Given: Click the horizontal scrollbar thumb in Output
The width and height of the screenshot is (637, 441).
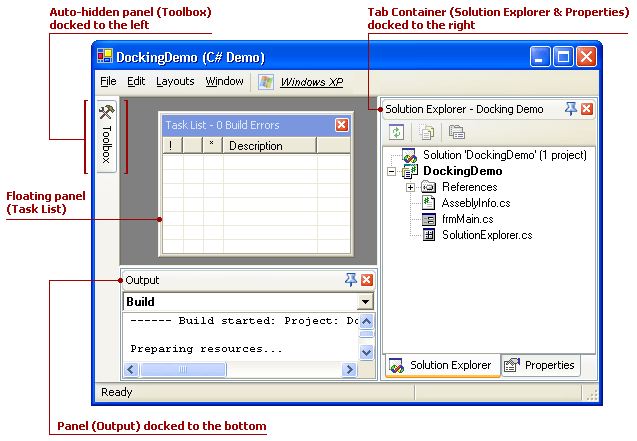Looking at the screenshot, I should (x=183, y=370).
